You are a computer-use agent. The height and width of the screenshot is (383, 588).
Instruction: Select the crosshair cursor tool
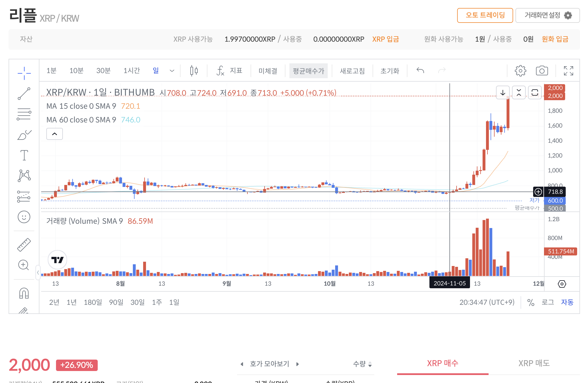[24, 73]
